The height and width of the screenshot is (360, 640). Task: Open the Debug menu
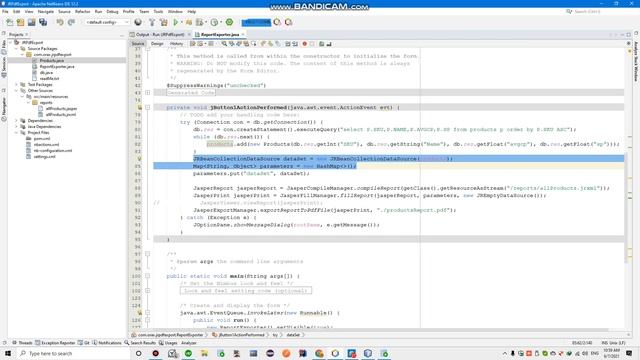click(x=112, y=11)
